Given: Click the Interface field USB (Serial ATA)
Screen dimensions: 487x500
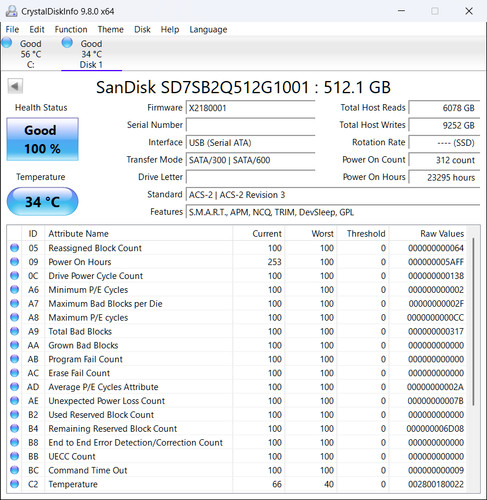Looking at the screenshot, I should (250, 143).
